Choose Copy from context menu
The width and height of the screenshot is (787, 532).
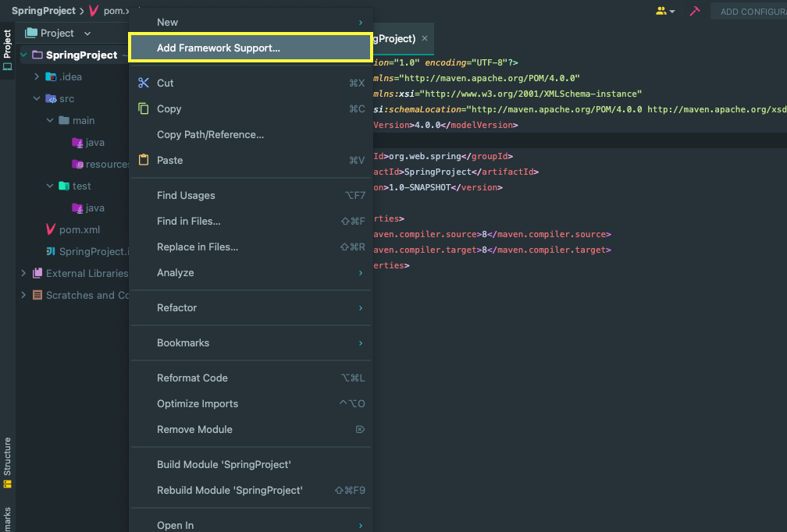250,108
